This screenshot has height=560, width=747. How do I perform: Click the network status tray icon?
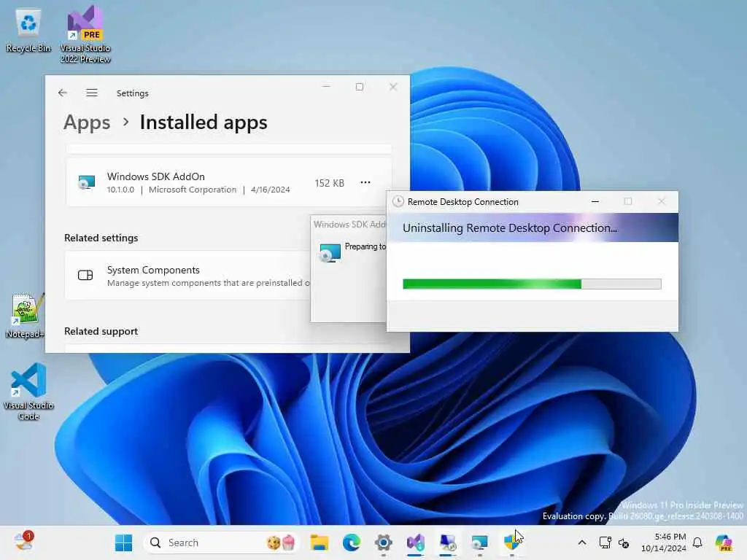pos(624,542)
